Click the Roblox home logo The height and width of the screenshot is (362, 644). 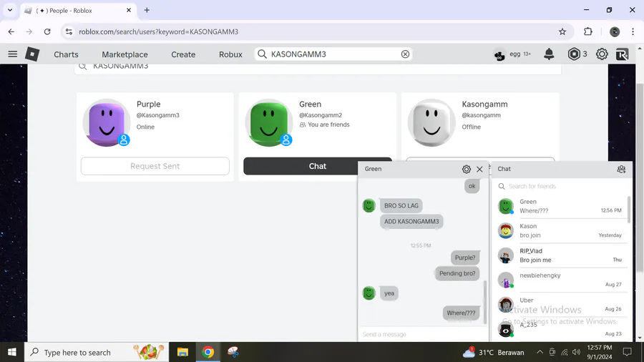click(32, 54)
